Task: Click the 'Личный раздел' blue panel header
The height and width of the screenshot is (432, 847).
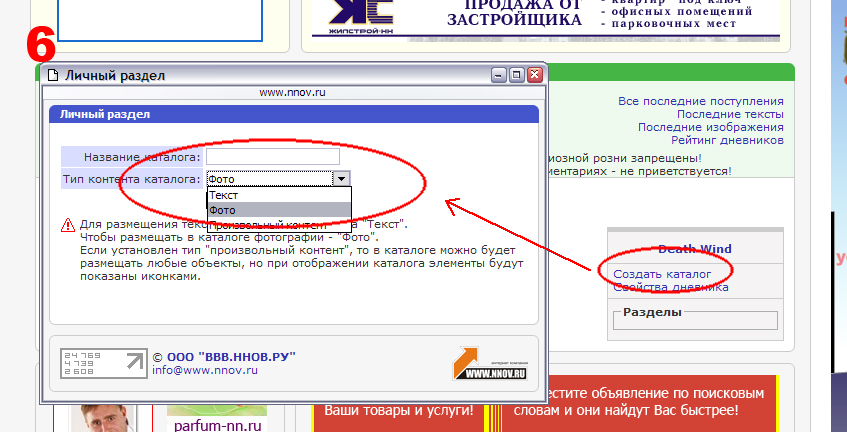Action: pos(294,114)
